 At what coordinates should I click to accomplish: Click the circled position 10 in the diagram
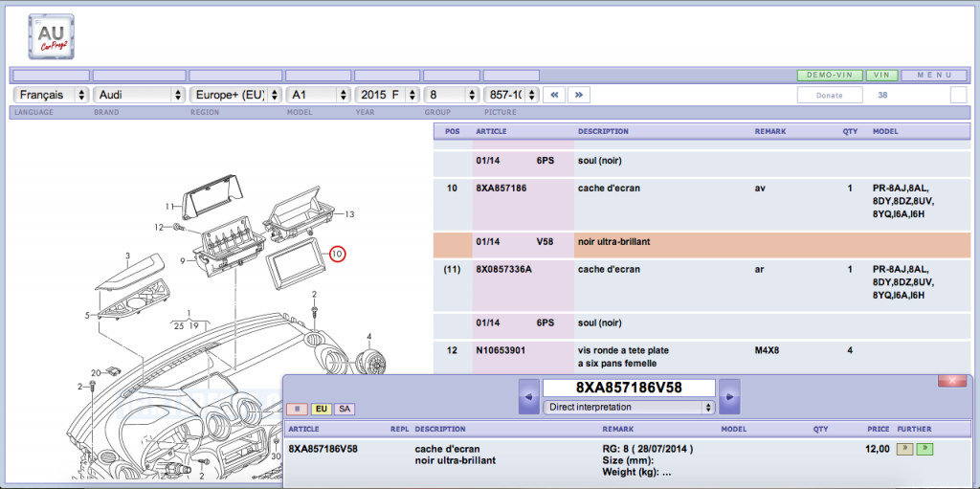[x=337, y=254]
